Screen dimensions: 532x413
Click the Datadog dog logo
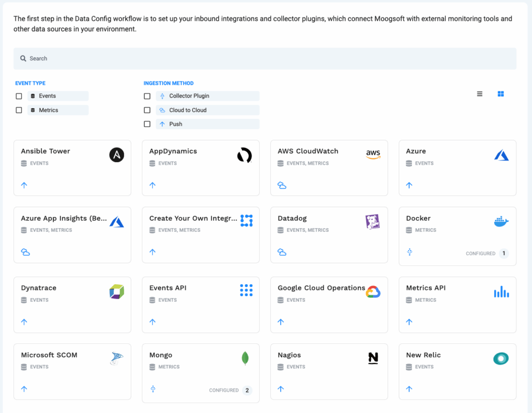[x=373, y=222]
